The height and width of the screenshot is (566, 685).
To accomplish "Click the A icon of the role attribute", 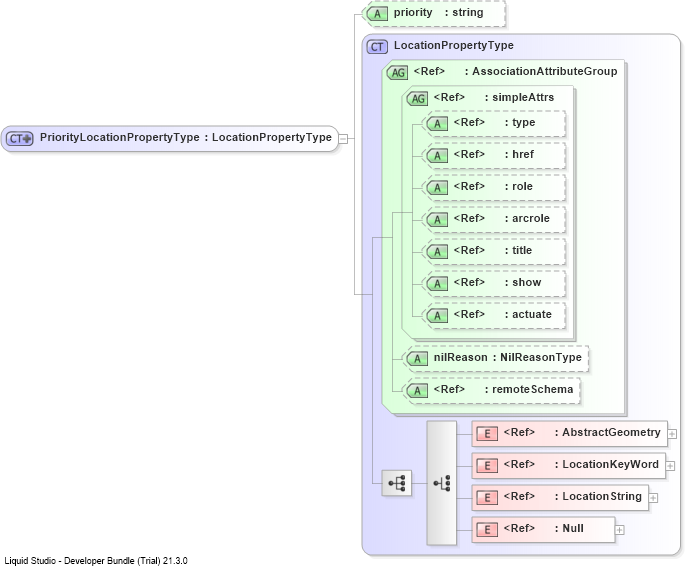I will 437,188.
